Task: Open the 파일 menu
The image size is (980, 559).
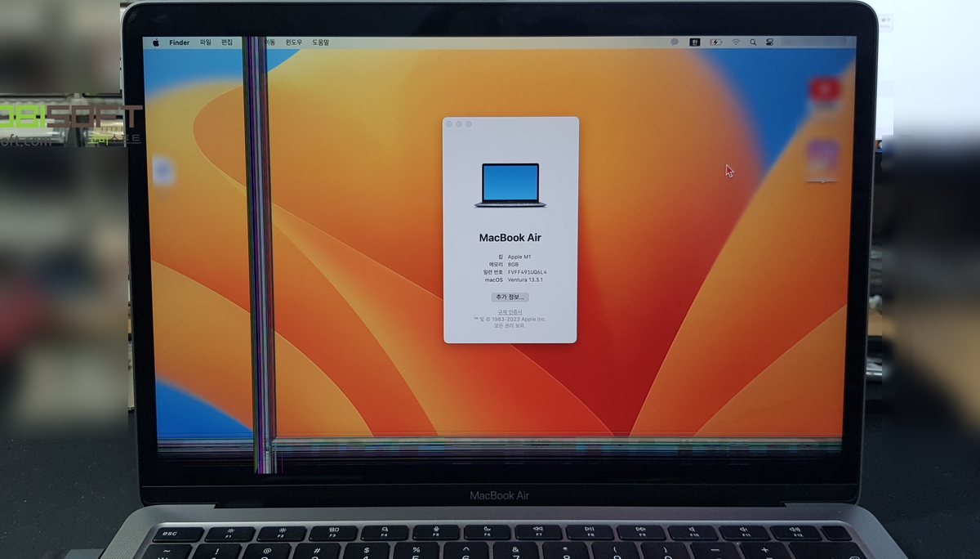Action: 205,42
